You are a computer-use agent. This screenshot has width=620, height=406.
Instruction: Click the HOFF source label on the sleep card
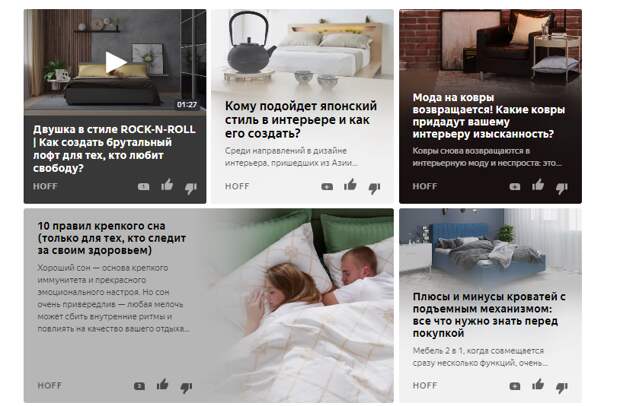[49, 385]
